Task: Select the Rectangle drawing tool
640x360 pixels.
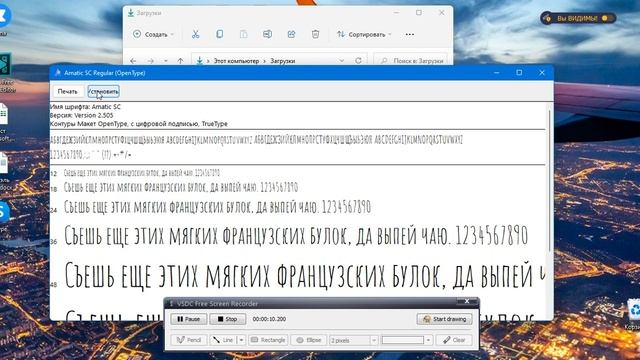Action: [268, 340]
